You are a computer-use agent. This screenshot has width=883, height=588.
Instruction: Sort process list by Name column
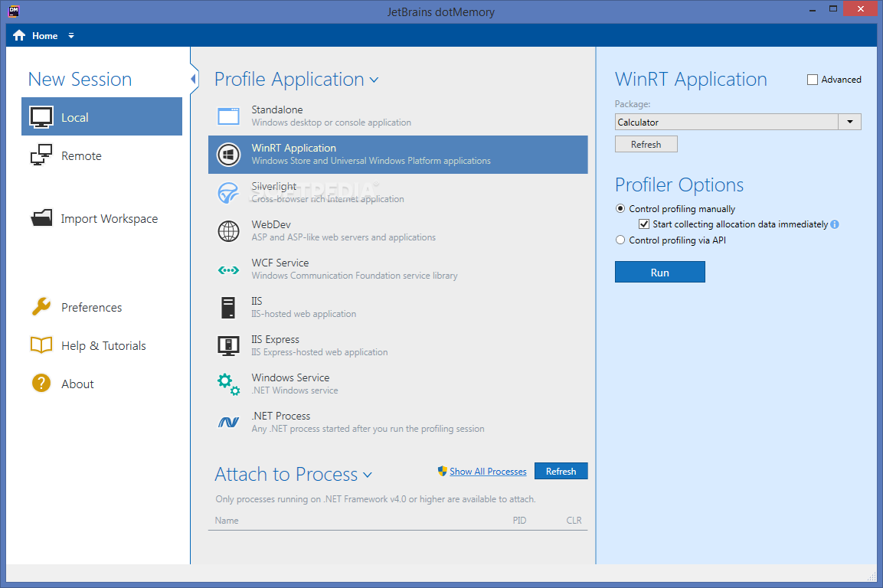click(x=227, y=521)
